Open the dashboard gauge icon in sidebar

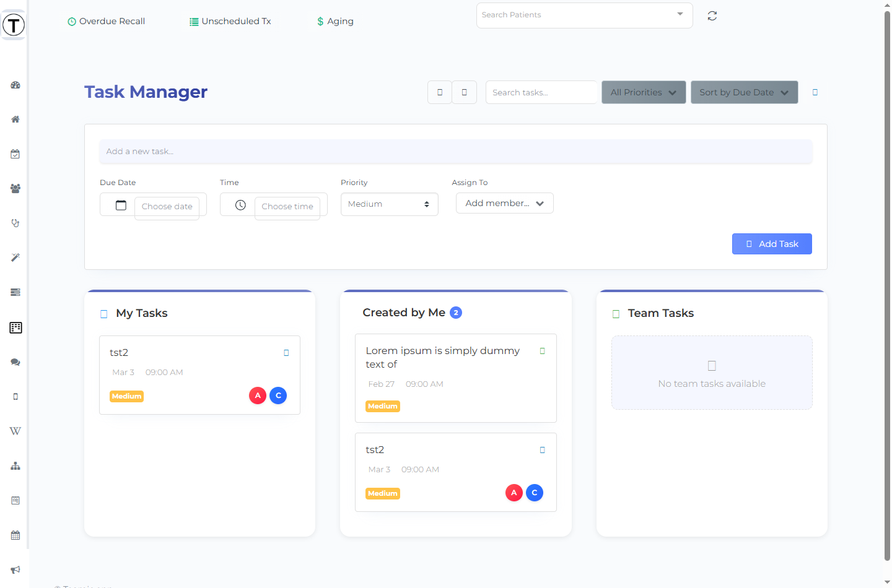(15, 85)
